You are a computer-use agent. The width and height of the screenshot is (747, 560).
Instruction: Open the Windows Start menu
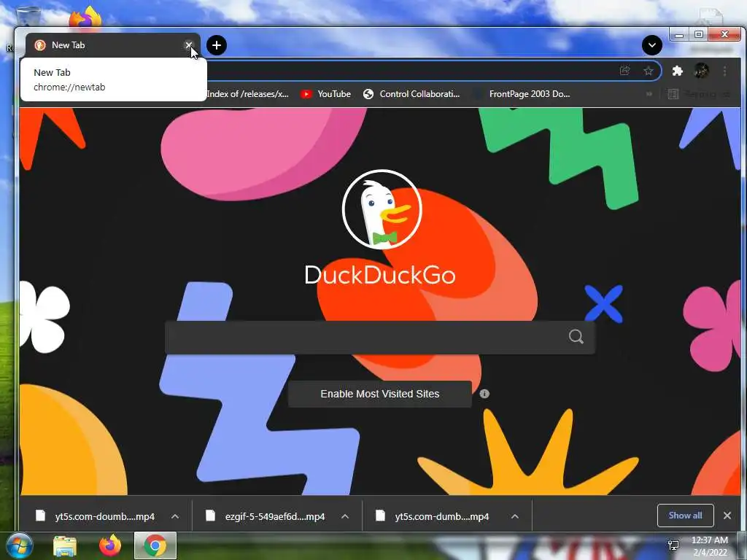[19, 546]
